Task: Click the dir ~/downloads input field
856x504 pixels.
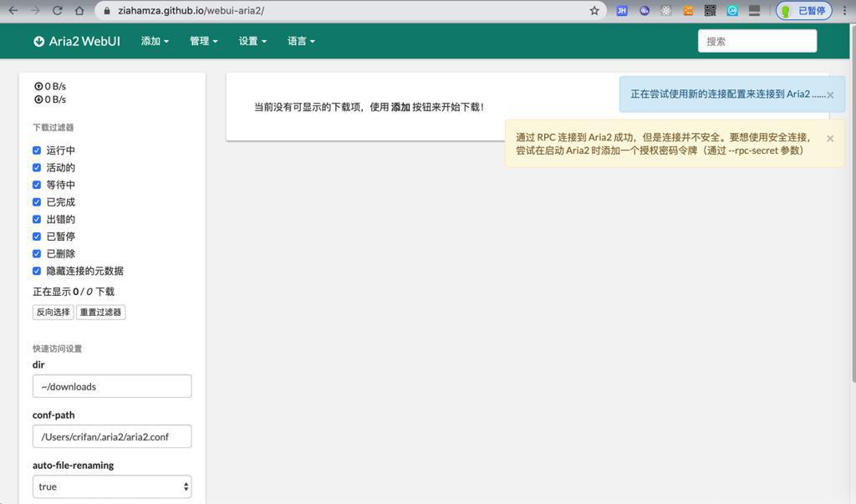Action: pos(112,386)
